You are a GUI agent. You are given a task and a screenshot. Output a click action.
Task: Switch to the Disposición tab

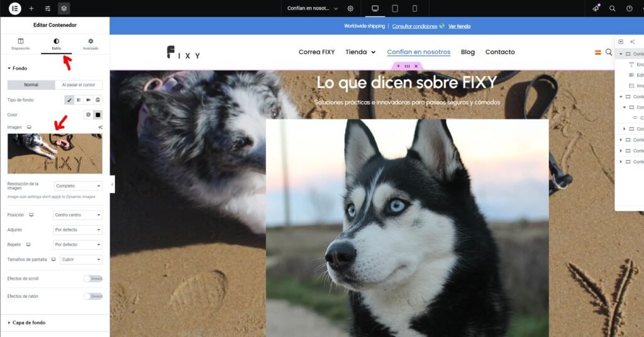20,43
